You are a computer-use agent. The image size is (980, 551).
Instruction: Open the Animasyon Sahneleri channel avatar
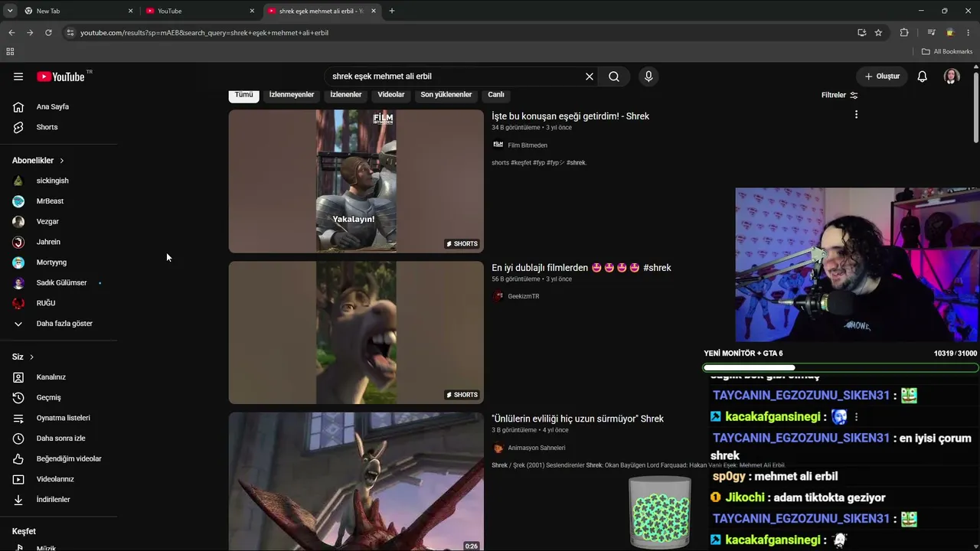pos(498,448)
